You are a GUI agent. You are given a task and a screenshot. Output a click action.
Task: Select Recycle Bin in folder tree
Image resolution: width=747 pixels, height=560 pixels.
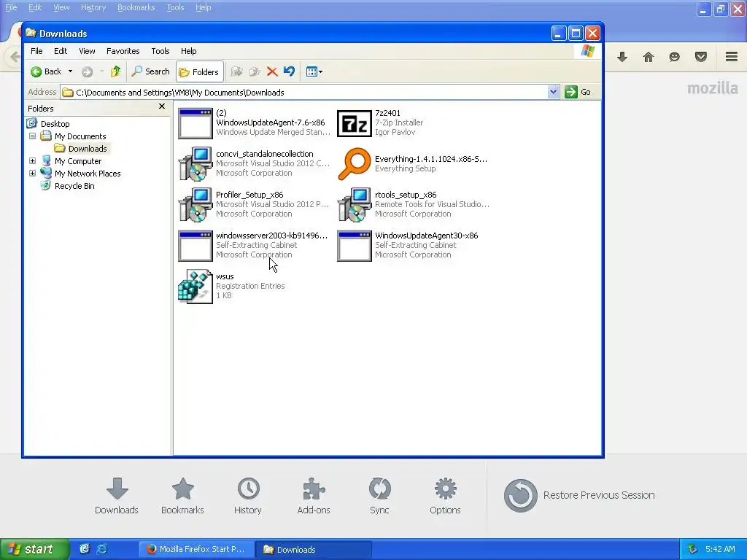pyautogui.click(x=74, y=186)
